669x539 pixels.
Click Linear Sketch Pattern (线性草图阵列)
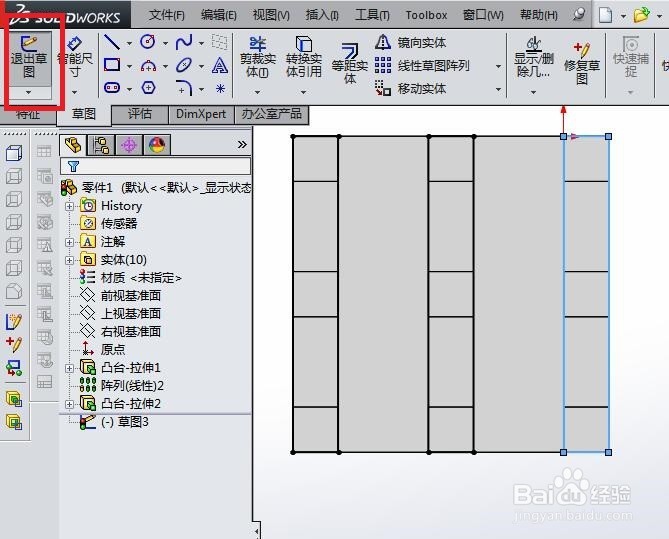(422, 65)
